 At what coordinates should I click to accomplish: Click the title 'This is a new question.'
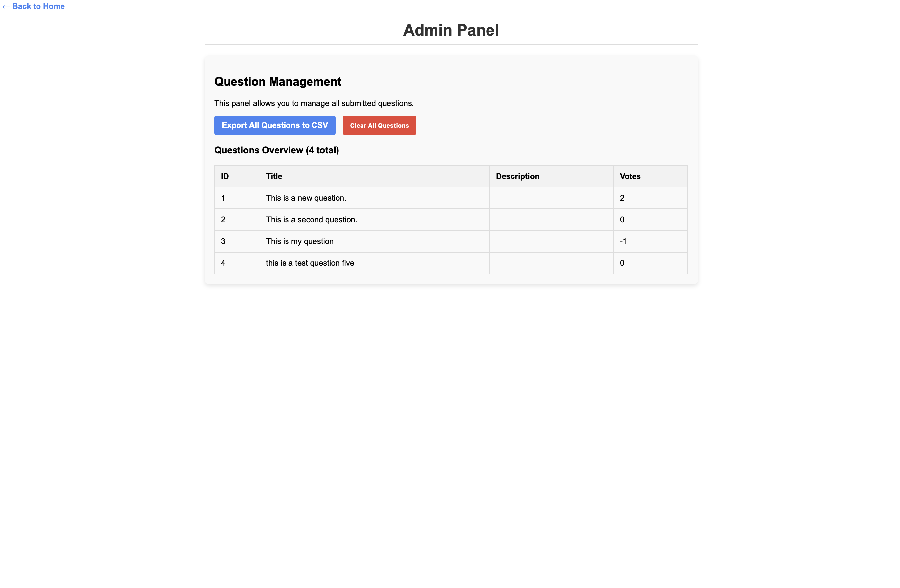pos(306,198)
